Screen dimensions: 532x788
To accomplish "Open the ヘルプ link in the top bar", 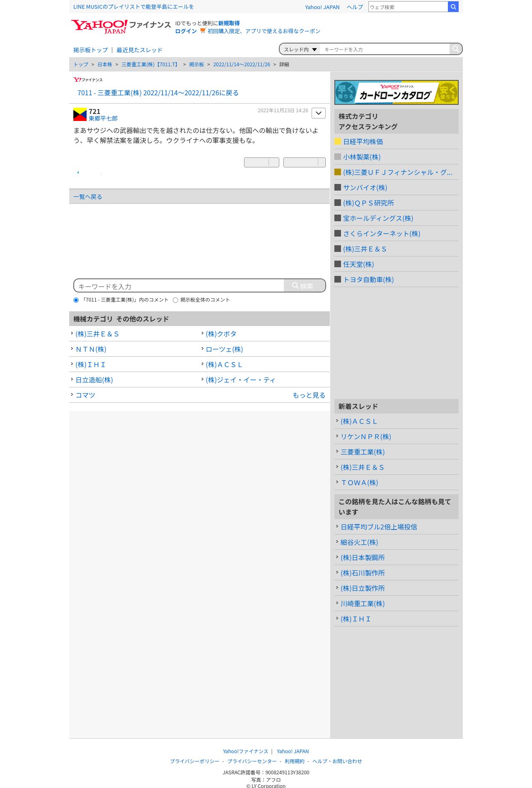I will tap(355, 7).
